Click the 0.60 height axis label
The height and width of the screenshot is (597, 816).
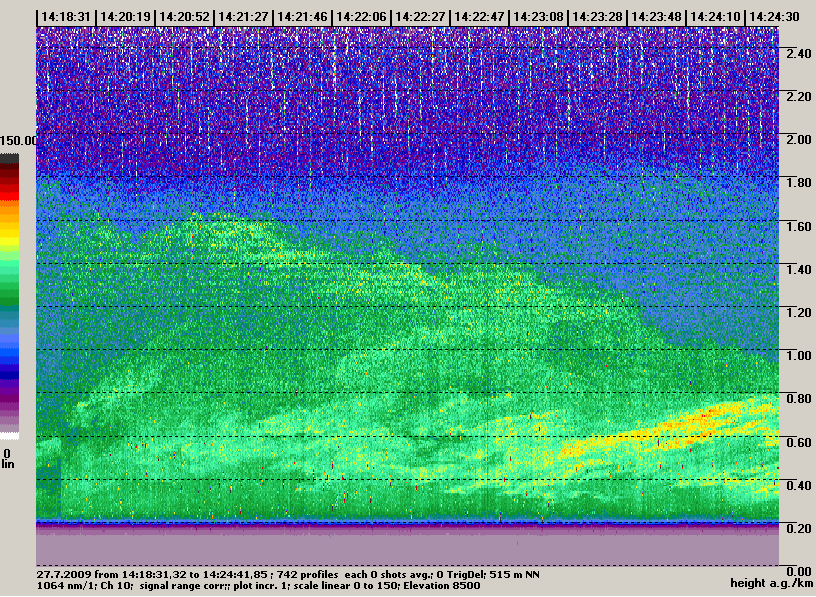click(x=798, y=442)
